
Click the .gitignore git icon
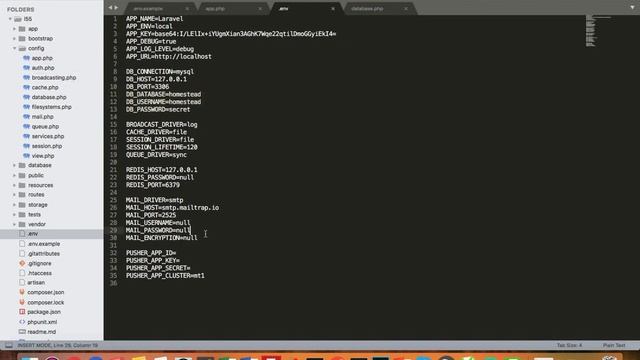[22, 263]
